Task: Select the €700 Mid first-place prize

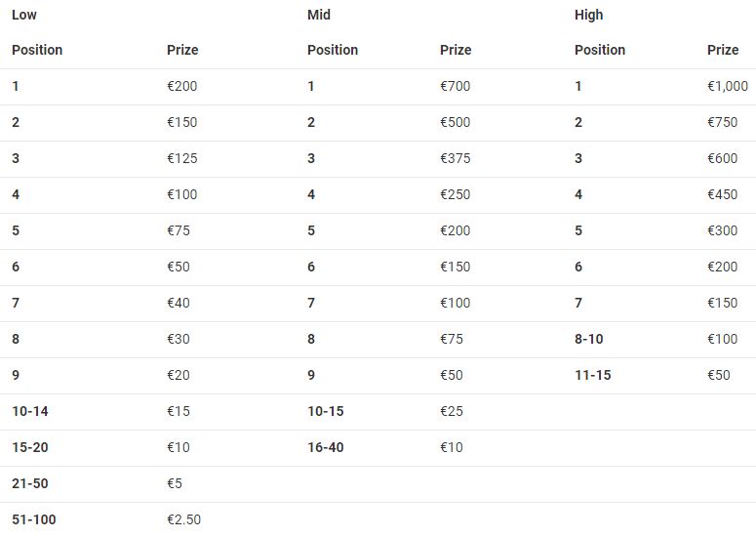Action: click(455, 86)
